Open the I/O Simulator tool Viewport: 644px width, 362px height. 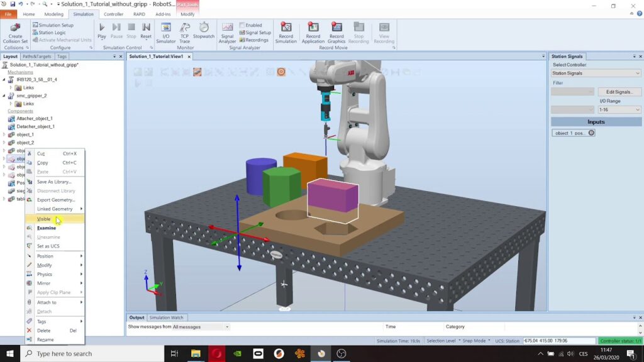pyautogui.click(x=166, y=28)
